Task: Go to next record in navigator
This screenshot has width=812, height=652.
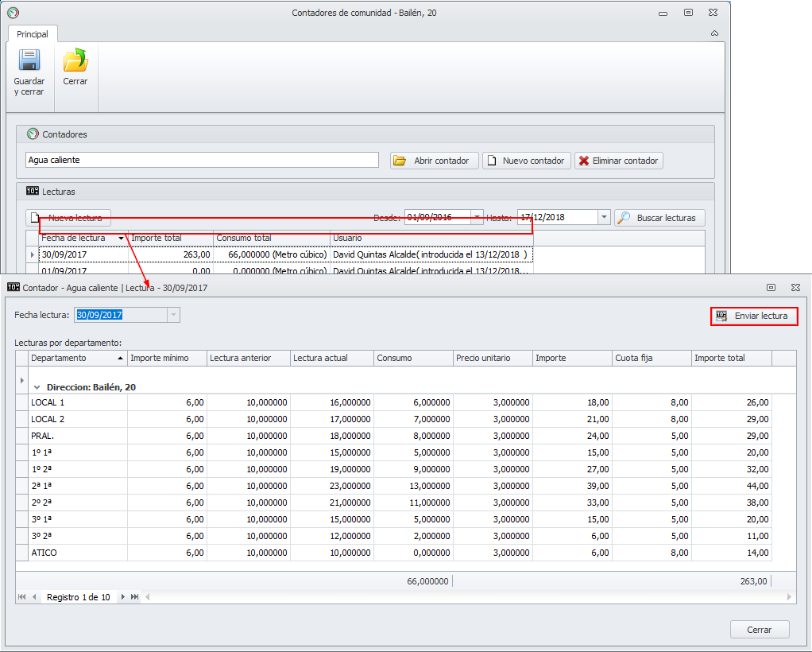Action: 123,597
